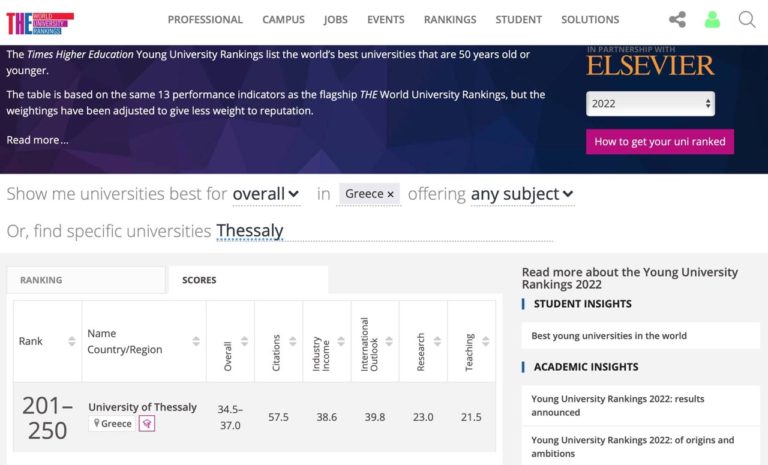Sort by Industry Income arrows
The width and height of the screenshot is (768, 465).
tap(341, 341)
